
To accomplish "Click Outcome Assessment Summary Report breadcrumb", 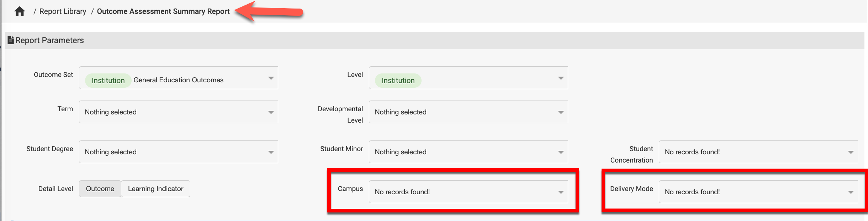I will 163,11.
